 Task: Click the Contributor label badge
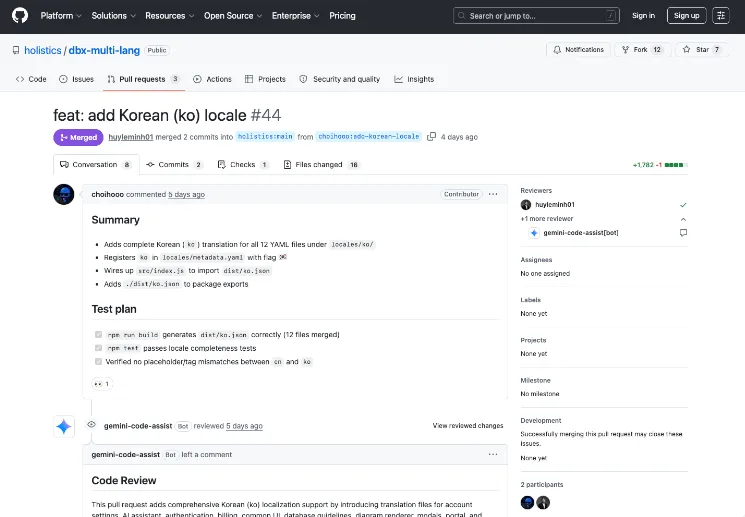pyautogui.click(x=461, y=194)
